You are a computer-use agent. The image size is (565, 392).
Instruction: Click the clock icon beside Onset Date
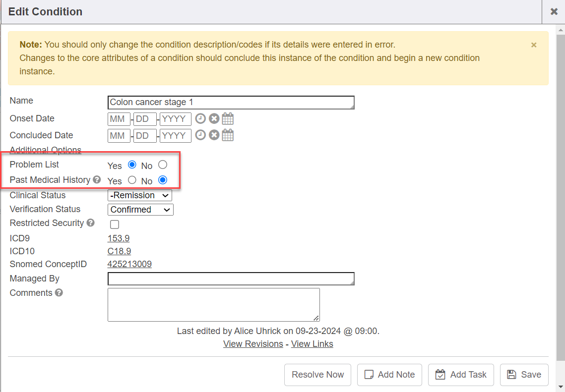(x=200, y=119)
